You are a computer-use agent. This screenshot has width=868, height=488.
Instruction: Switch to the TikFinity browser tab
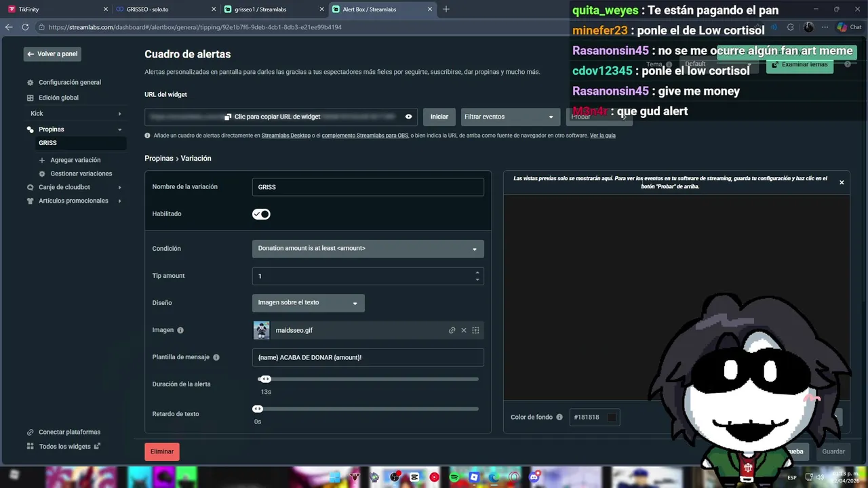pos(58,9)
